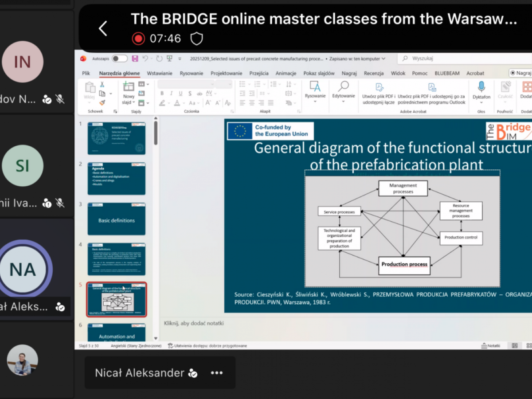Switch to the Wstawianie ribbon tab
Viewport: 532px width, 399px height.
tap(160, 73)
